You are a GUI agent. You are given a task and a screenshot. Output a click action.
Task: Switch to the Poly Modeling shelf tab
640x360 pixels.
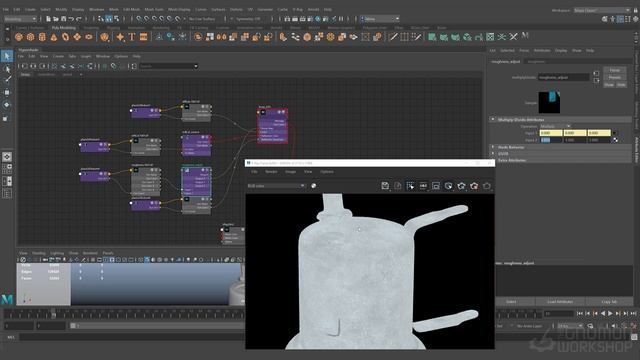pos(64,28)
